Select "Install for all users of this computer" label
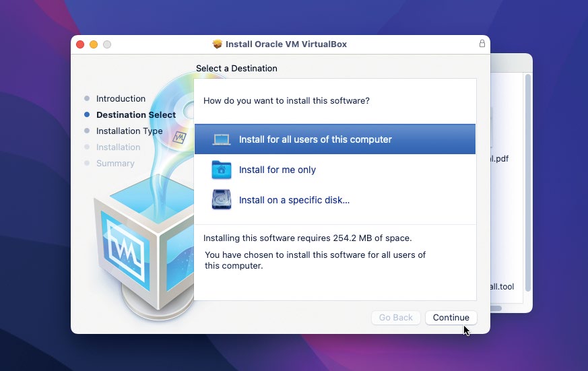 pos(315,139)
